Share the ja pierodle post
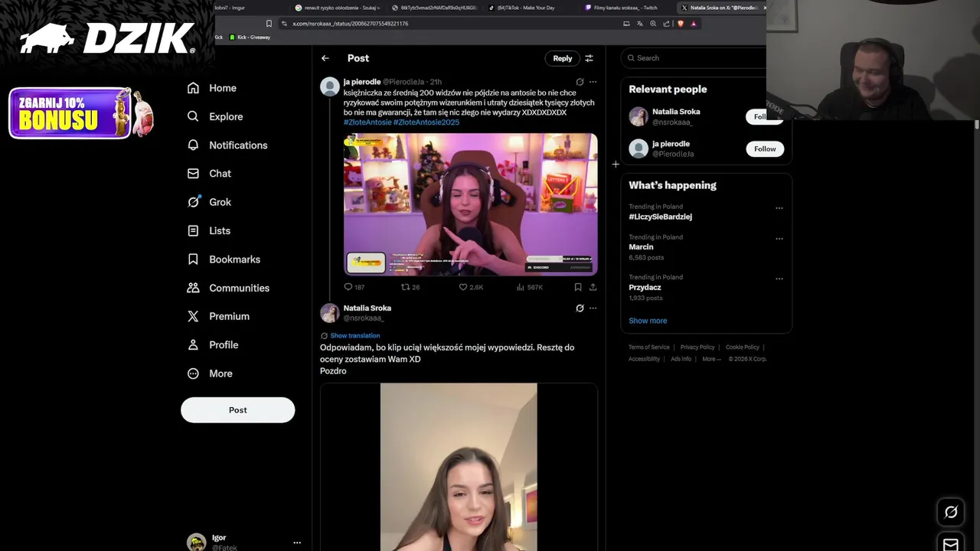Screen dimensions: 980x551 pyautogui.click(x=593, y=287)
